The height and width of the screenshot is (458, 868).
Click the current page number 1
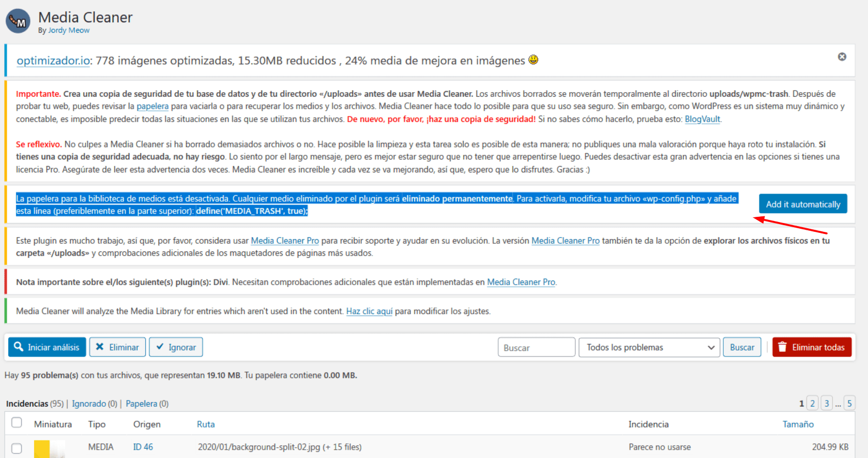coord(802,404)
